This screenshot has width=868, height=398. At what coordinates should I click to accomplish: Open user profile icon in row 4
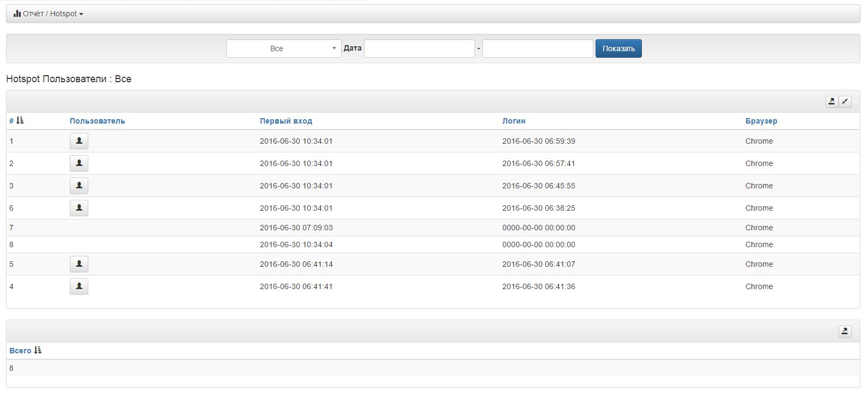click(79, 286)
